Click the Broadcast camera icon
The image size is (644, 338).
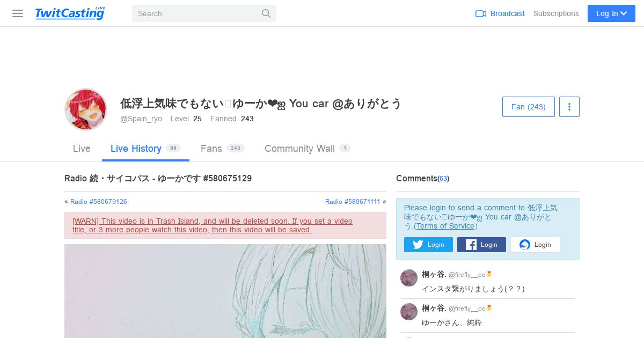point(481,13)
